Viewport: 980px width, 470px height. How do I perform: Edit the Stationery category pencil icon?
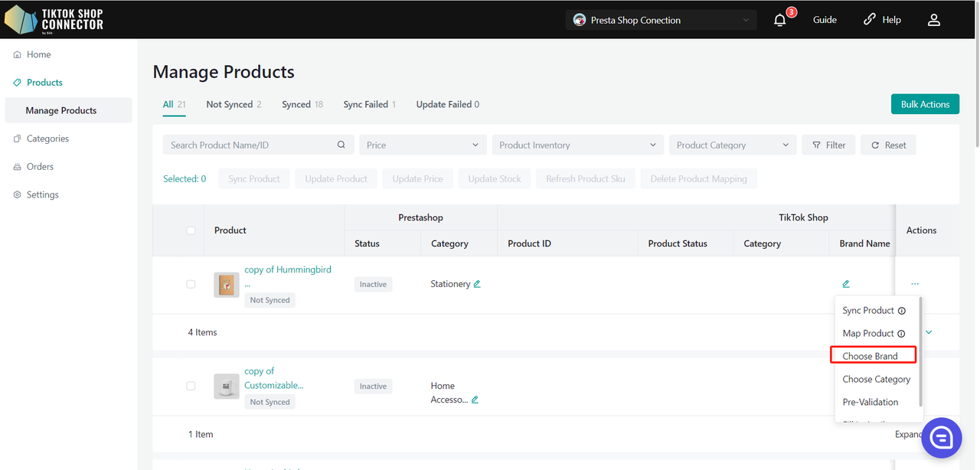(x=477, y=284)
